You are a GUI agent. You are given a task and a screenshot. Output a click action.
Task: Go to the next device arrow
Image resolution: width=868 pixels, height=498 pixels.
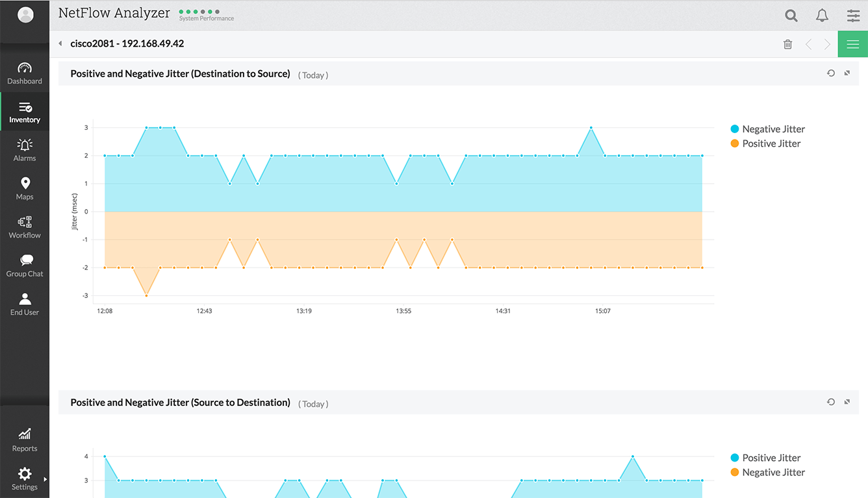click(827, 44)
